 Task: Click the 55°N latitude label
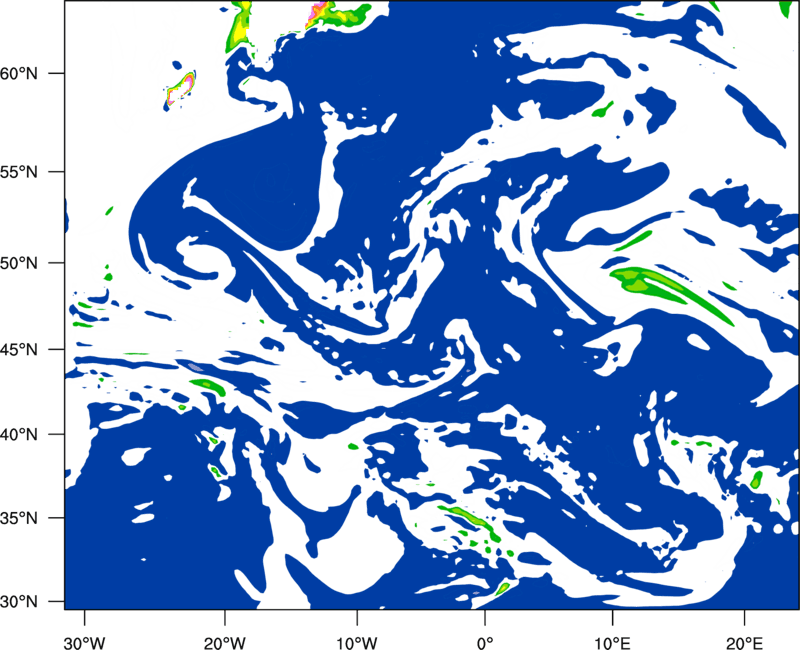click(19, 172)
